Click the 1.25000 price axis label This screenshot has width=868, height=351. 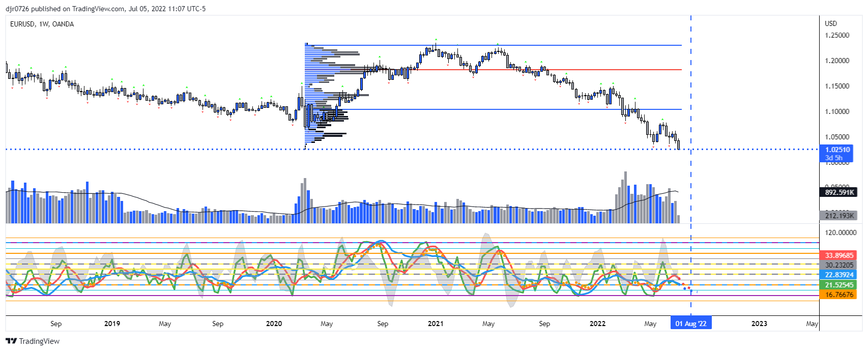[x=837, y=35]
